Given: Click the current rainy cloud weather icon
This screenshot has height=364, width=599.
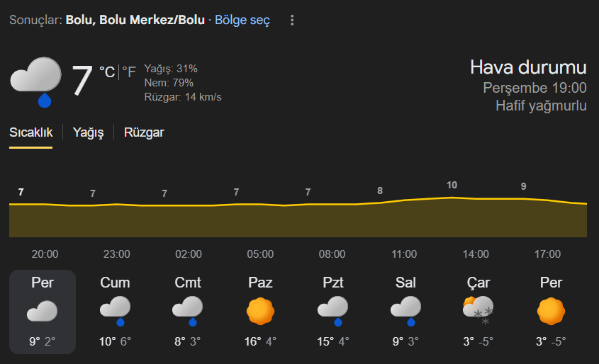Looking at the screenshot, I should (36, 80).
